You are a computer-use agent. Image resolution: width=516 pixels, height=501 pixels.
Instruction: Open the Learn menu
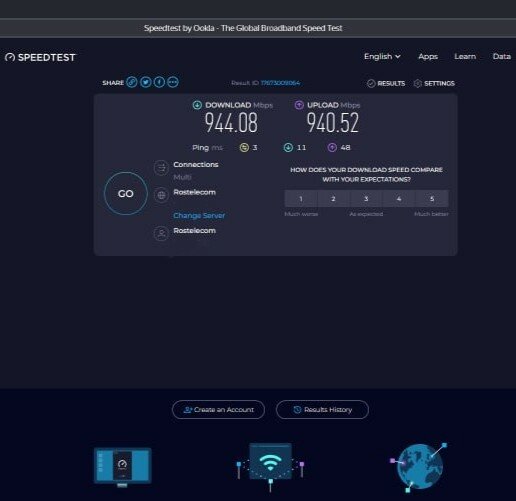point(465,57)
